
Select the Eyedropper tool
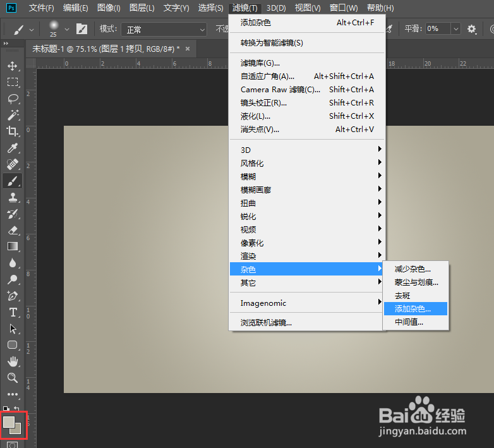pyautogui.click(x=12, y=148)
